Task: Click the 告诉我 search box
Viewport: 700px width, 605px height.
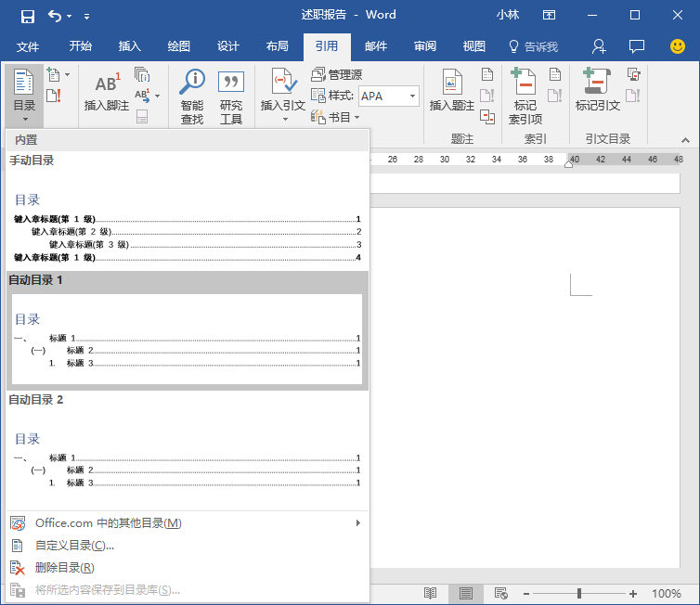Action: coord(534,46)
